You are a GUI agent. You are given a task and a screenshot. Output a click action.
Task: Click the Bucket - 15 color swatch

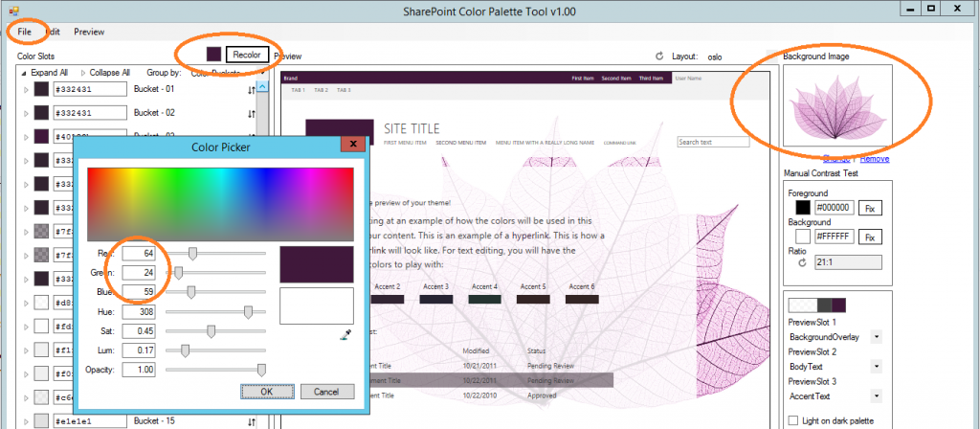42,421
